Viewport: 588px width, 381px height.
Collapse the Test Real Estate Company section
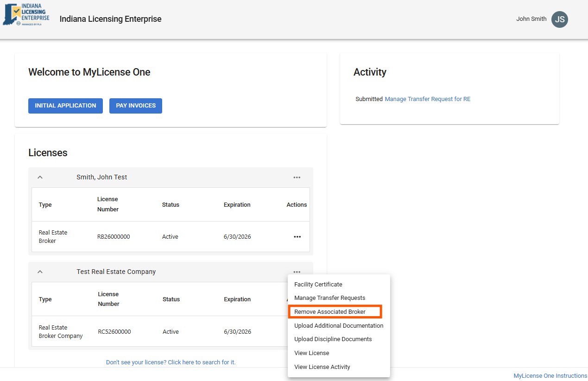(40, 272)
